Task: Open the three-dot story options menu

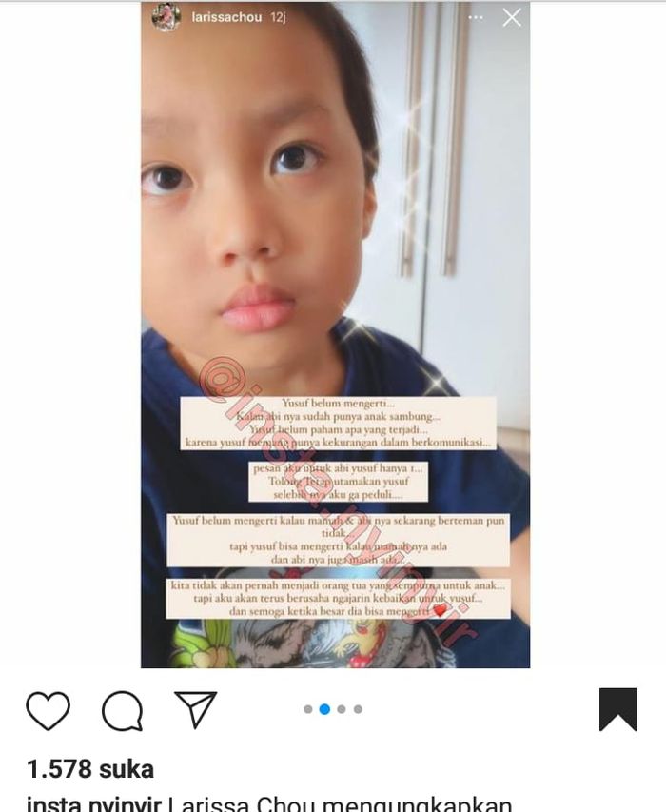Action: click(475, 17)
